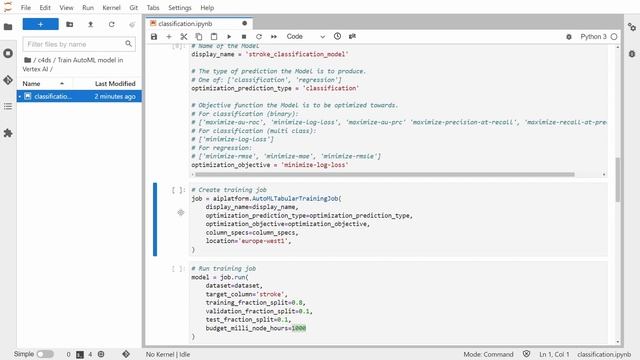Click the git icon in notebook toolbar
Image resolution: width=640 pixels, height=360 pixels.
pos(352,36)
